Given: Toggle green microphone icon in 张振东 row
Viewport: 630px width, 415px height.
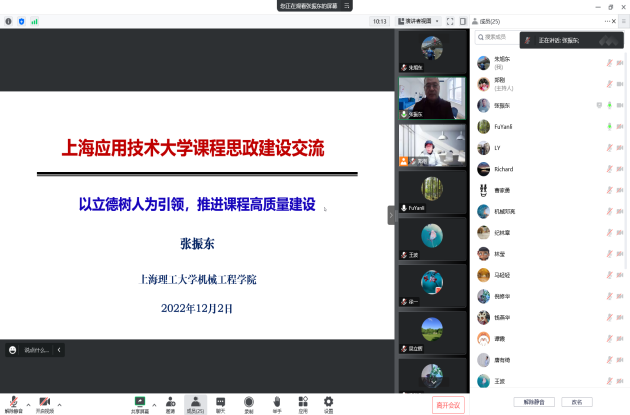Looking at the screenshot, I should [610, 105].
